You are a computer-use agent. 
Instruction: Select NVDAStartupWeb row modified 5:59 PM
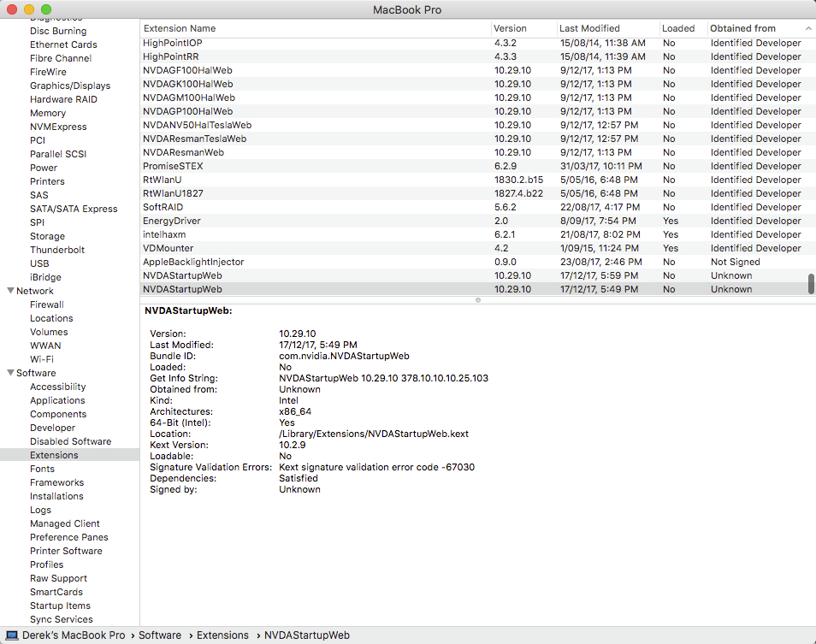pos(472,275)
